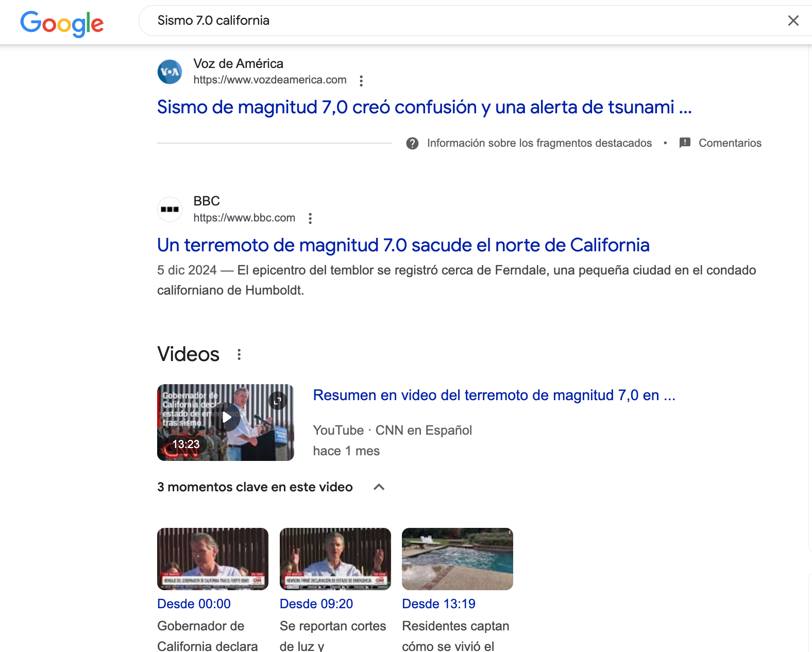Open the Voz de América result options menu
The width and height of the screenshot is (812, 652).
click(x=361, y=81)
